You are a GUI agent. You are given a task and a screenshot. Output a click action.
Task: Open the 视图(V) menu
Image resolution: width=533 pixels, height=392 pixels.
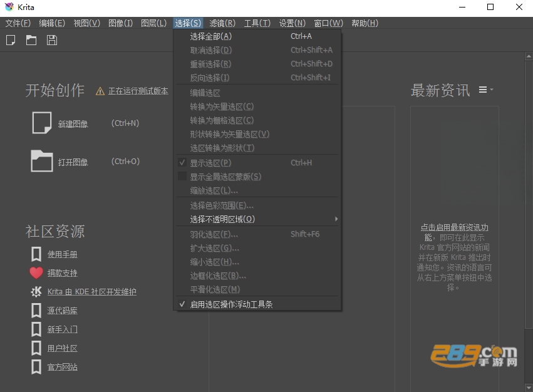pos(87,23)
